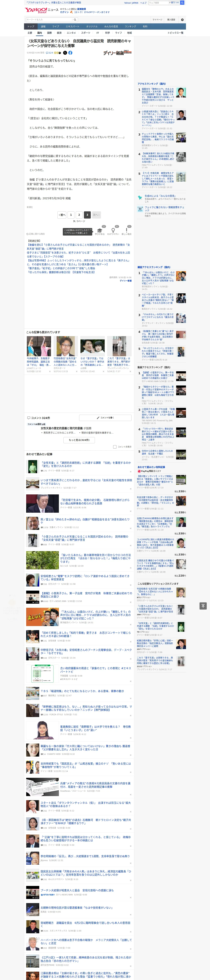Dismiss the 今井絵理子 recommended card with x
This screenshot has height=980, width=210.
(50, 371)
